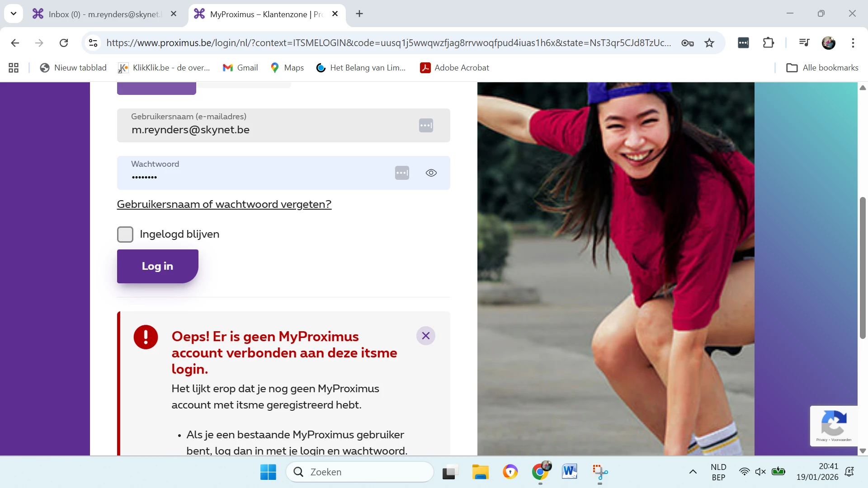This screenshot has width=868, height=488.
Task: Open Gebruikersnaam of wachtwoord vergeten link
Action: pos(224,204)
